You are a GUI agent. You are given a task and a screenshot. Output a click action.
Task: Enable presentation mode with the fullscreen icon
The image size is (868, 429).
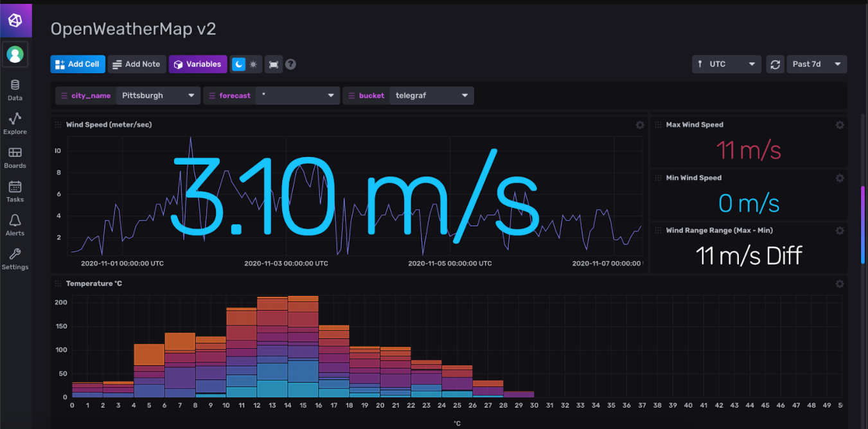[274, 64]
